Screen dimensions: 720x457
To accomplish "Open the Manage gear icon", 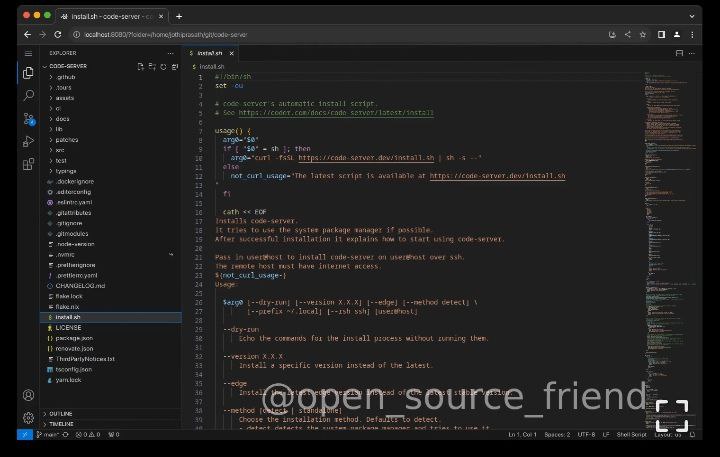I will [x=28, y=418].
